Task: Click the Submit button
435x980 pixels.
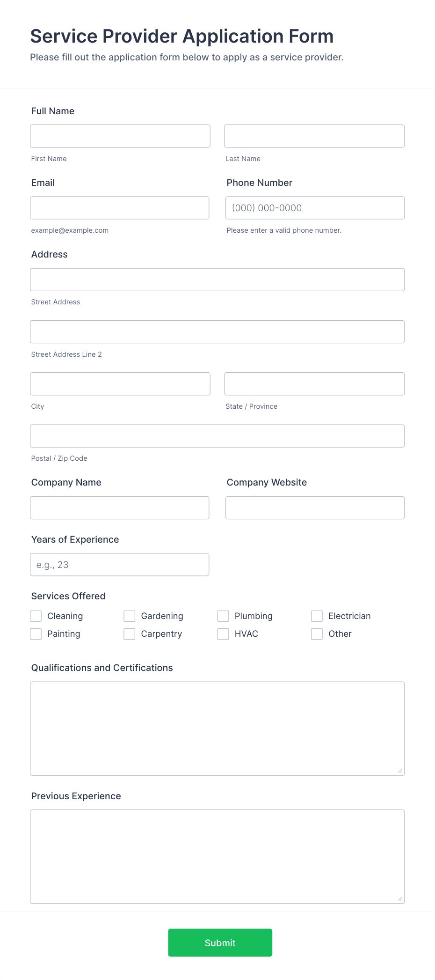Action: click(x=220, y=943)
